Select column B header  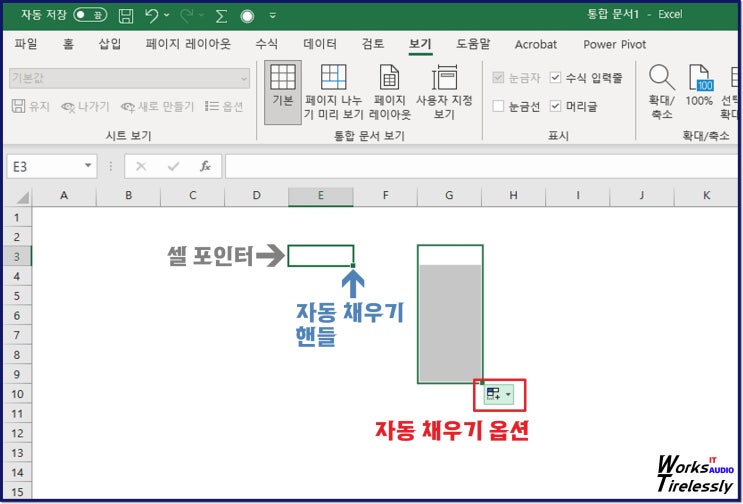click(128, 196)
